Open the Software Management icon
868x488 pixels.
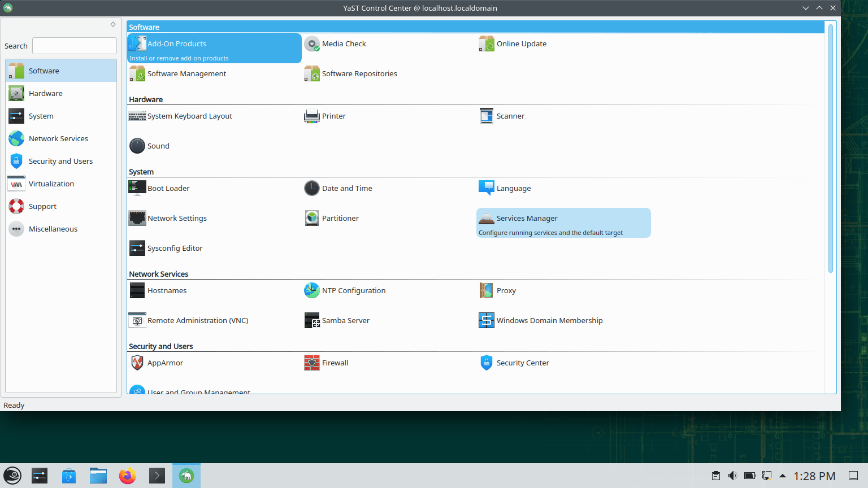tap(137, 73)
